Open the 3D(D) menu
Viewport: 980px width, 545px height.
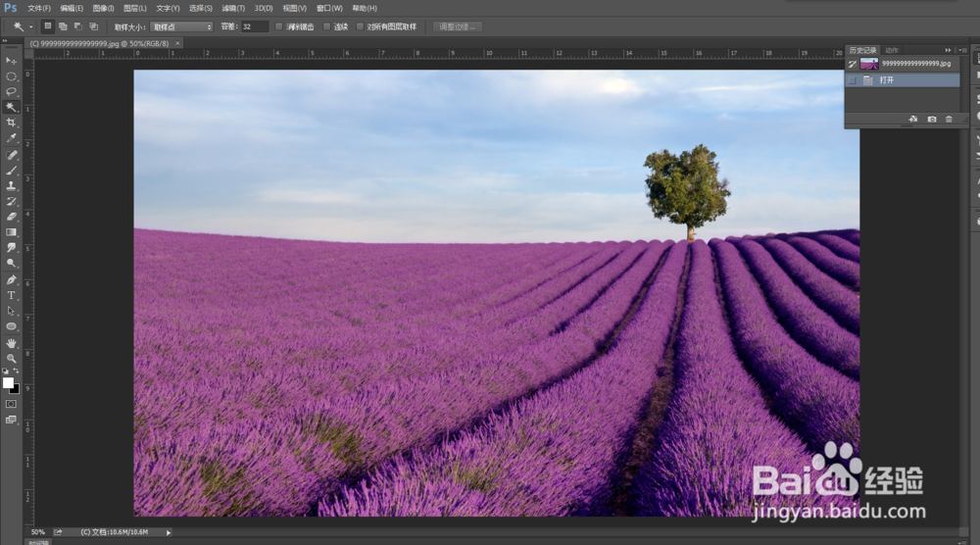point(263,8)
